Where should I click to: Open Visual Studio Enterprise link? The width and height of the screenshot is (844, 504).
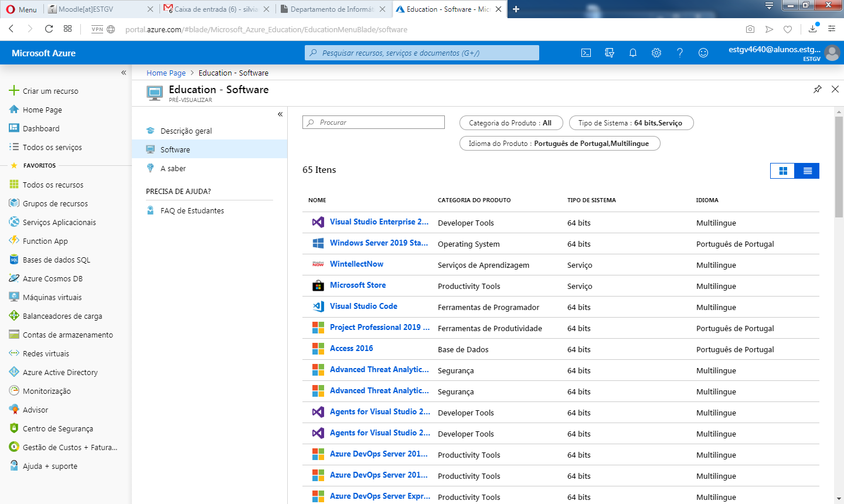[379, 222]
